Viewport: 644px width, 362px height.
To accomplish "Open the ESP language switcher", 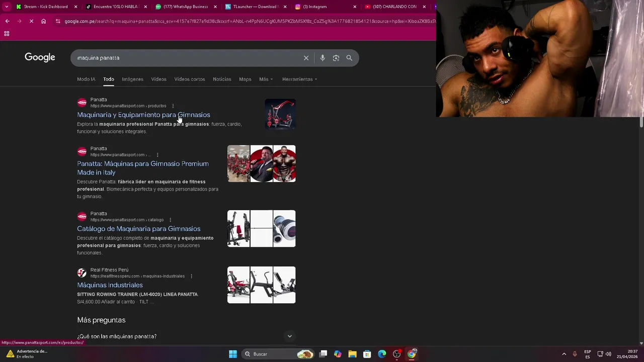I will (588, 354).
